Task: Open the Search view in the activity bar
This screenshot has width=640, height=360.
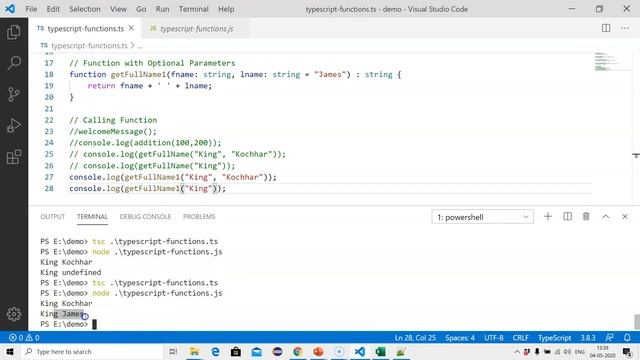Action: (14, 63)
